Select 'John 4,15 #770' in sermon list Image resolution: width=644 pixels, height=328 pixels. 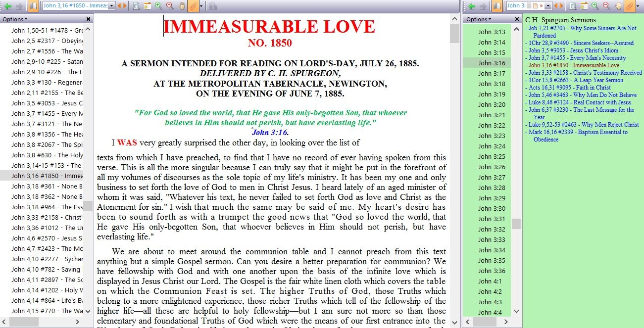(47, 311)
